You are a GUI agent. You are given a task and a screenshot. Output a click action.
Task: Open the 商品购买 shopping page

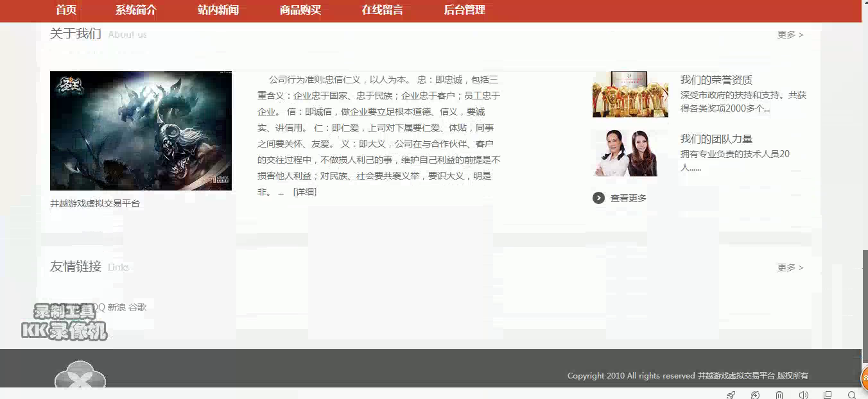(x=300, y=10)
